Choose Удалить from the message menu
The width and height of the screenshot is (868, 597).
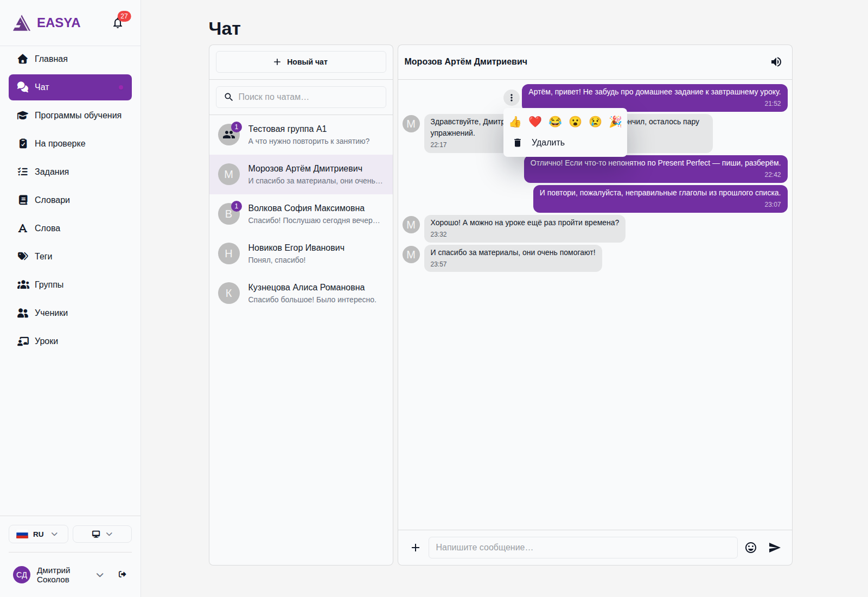(x=565, y=143)
